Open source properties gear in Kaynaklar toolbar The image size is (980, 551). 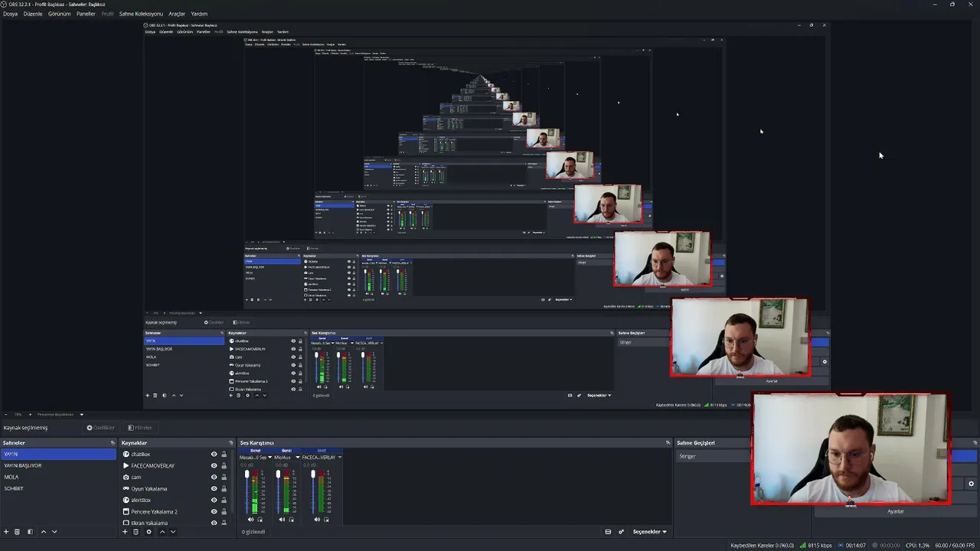point(149,532)
